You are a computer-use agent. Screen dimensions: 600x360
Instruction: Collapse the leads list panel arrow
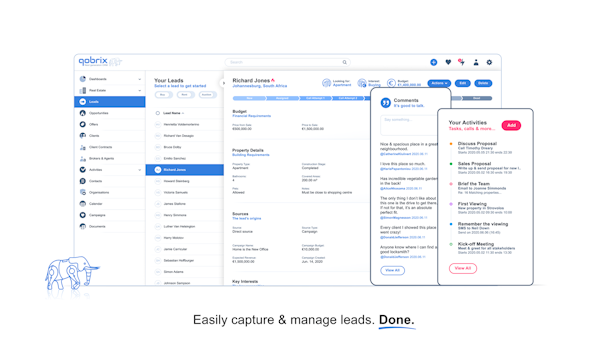point(223,83)
